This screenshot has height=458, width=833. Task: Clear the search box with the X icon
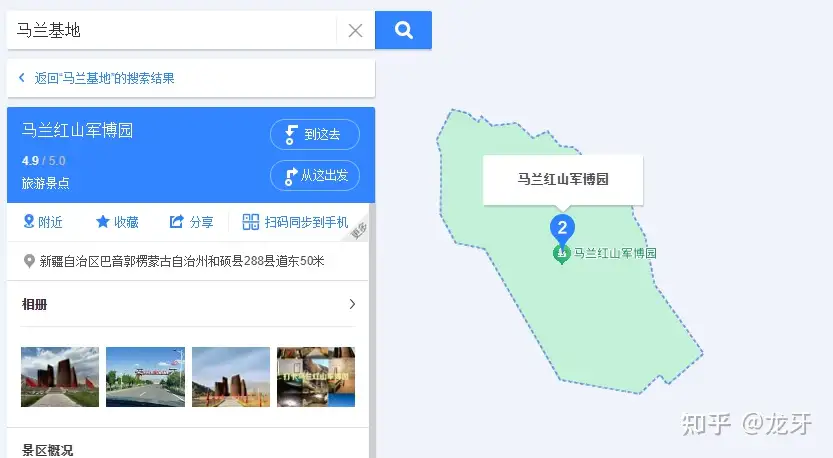[355, 30]
